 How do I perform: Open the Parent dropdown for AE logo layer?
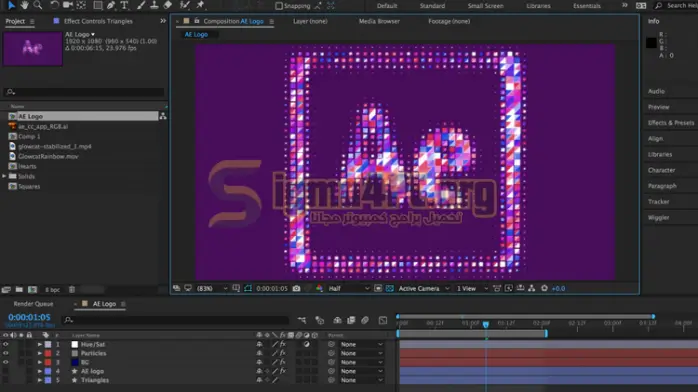tap(361, 371)
